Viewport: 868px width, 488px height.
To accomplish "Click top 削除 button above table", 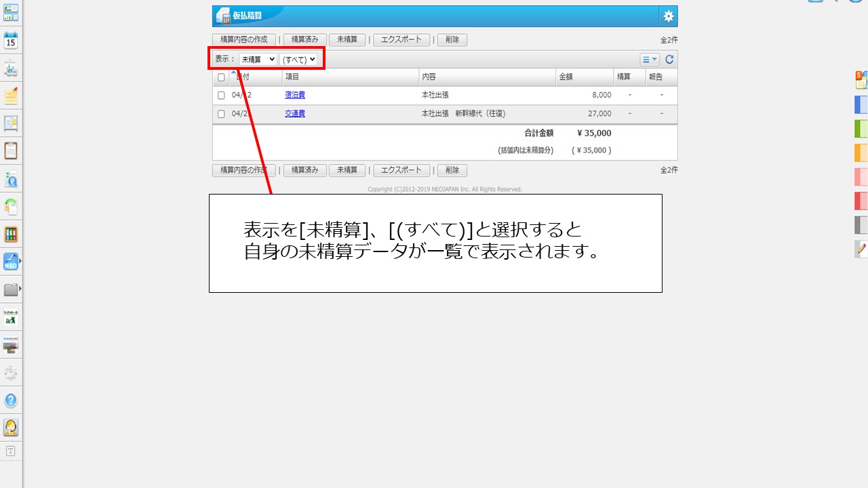I will pyautogui.click(x=452, y=40).
